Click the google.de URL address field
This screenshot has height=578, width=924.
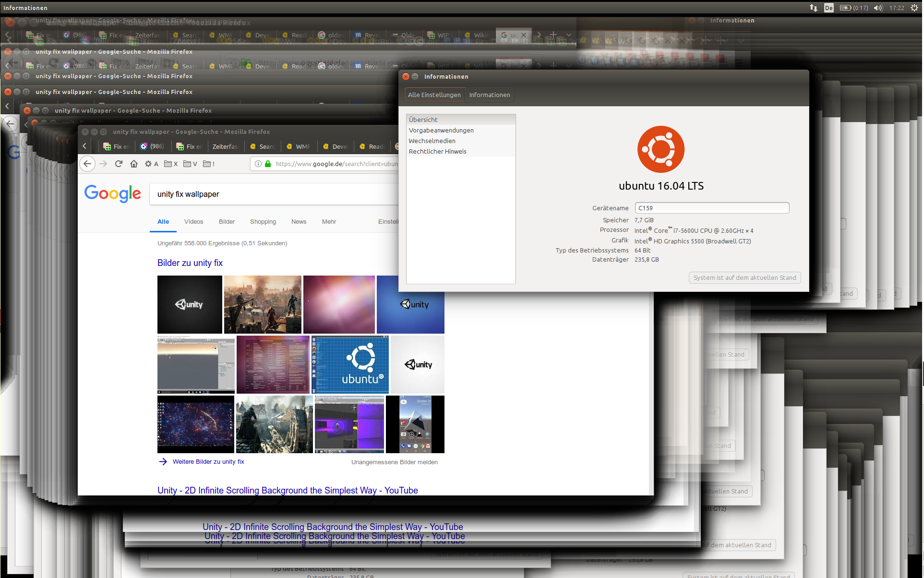(336, 164)
